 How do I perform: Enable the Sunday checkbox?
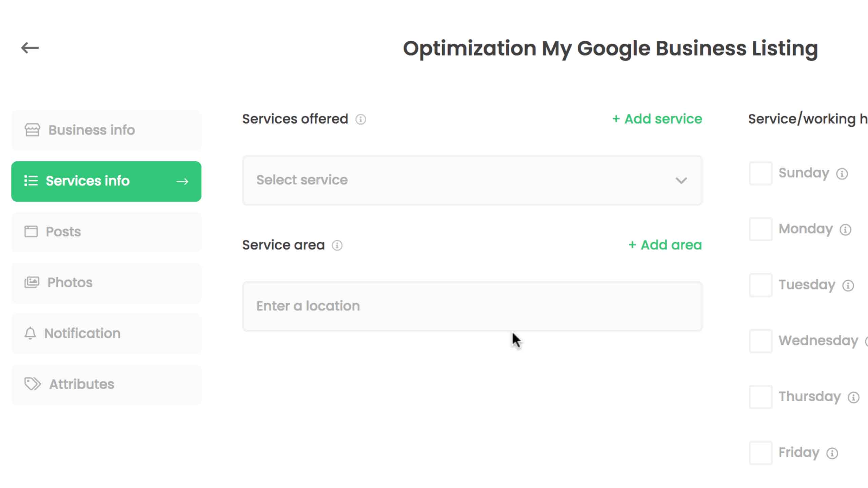click(x=761, y=173)
